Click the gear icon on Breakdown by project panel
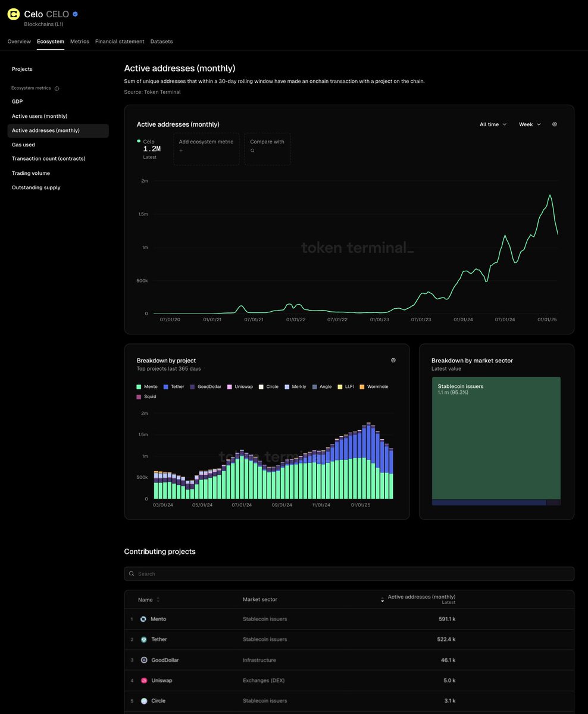The width and height of the screenshot is (588, 714). click(393, 360)
